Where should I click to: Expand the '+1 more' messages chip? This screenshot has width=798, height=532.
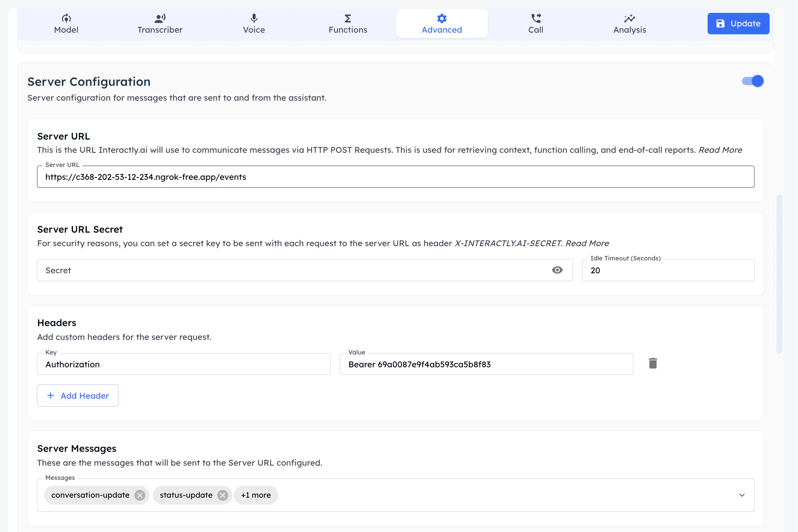point(256,495)
